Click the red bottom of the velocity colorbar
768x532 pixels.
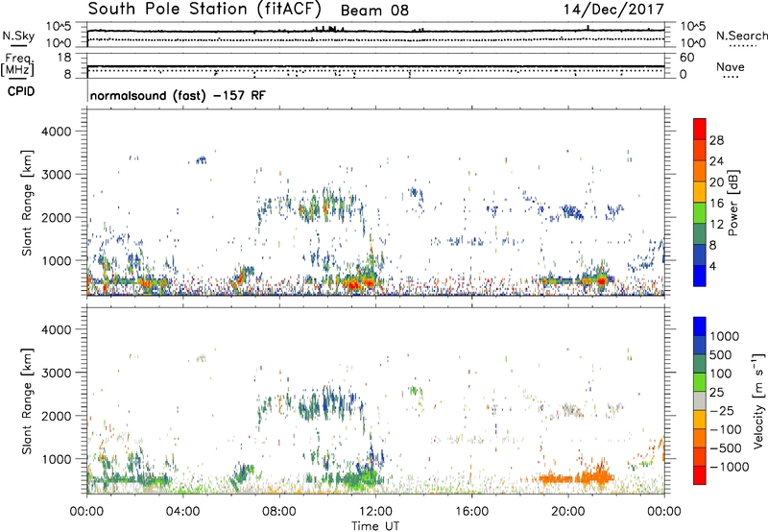pyautogui.click(x=700, y=475)
